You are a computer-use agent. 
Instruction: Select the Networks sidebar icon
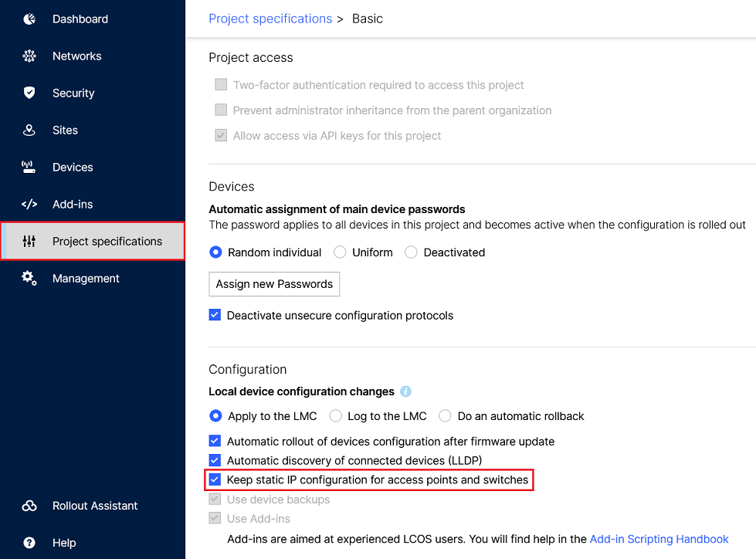[x=76, y=56]
